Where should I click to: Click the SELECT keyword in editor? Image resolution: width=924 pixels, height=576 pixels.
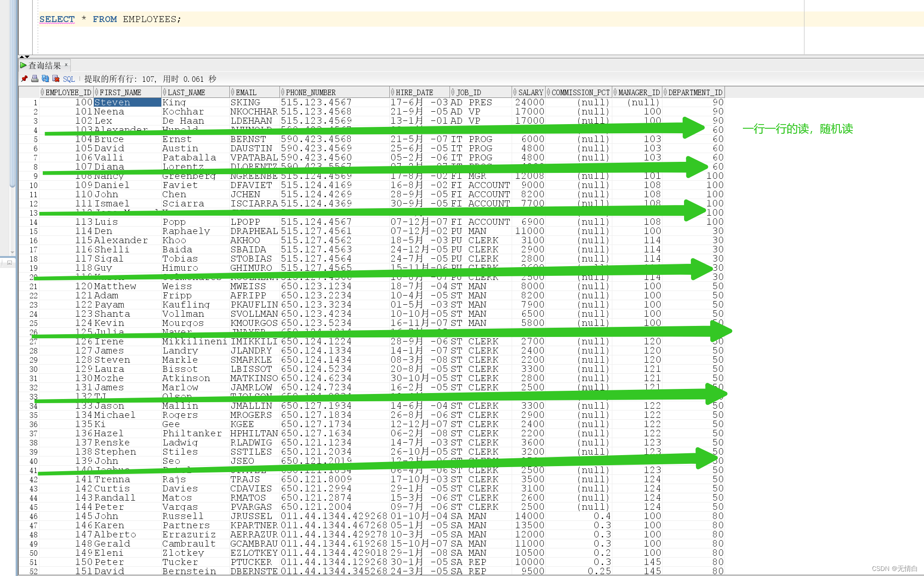pyautogui.click(x=57, y=19)
